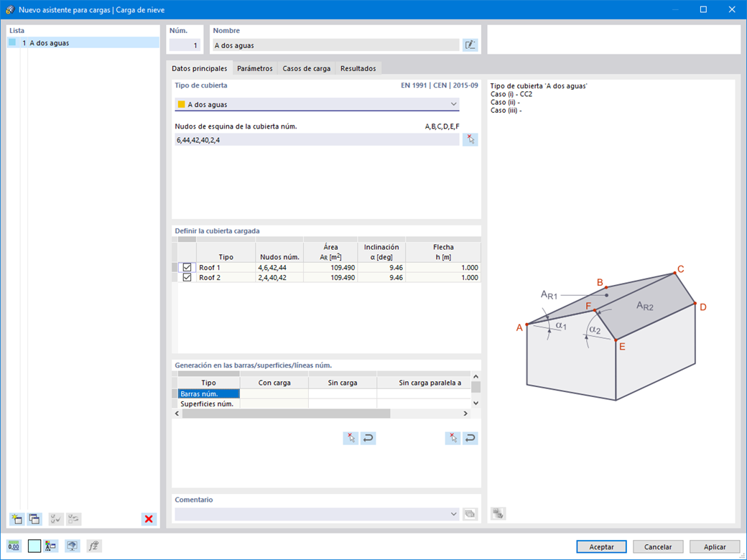Click the formula fx icon at the bottom

click(x=94, y=546)
